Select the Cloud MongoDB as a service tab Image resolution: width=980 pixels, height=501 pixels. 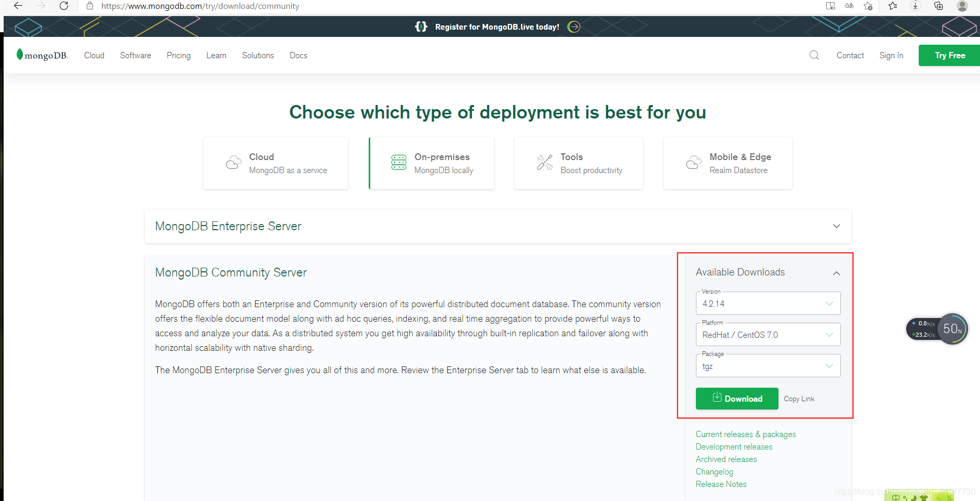point(276,163)
